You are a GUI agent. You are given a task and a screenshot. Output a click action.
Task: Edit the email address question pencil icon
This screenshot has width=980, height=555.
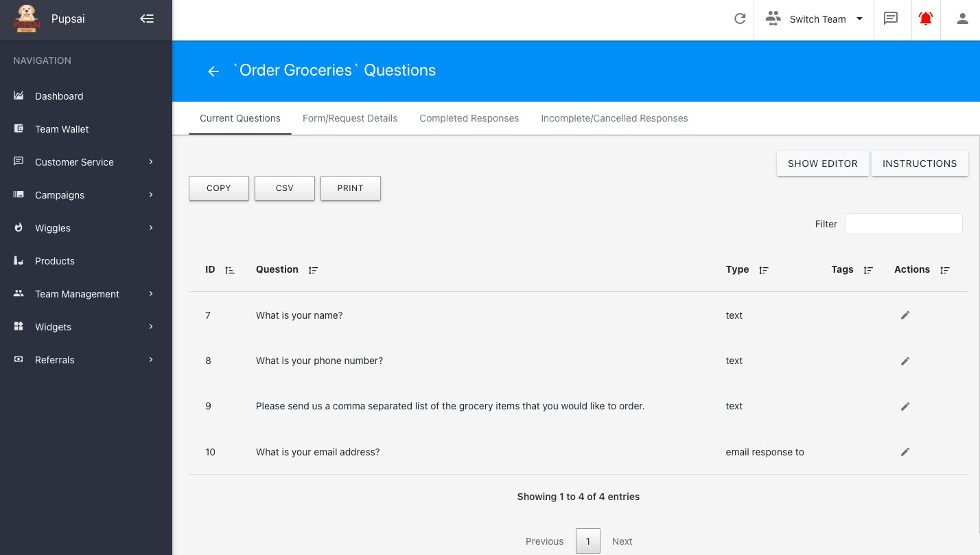pyautogui.click(x=905, y=452)
